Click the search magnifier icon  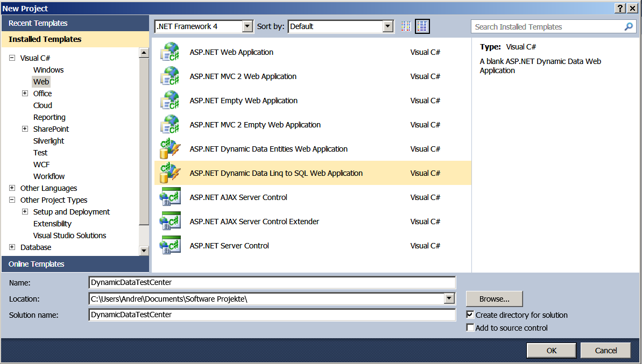[628, 26]
